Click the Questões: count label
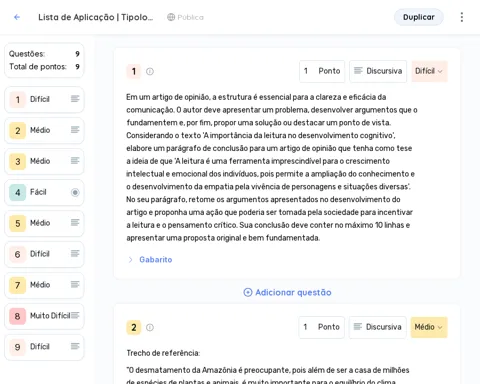This screenshot has width=480, height=384. click(27, 54)
